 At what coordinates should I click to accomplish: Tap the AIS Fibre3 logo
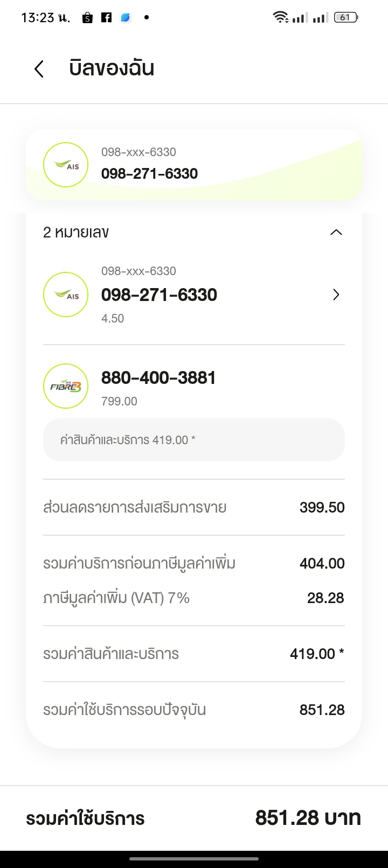tap(65, 386)
